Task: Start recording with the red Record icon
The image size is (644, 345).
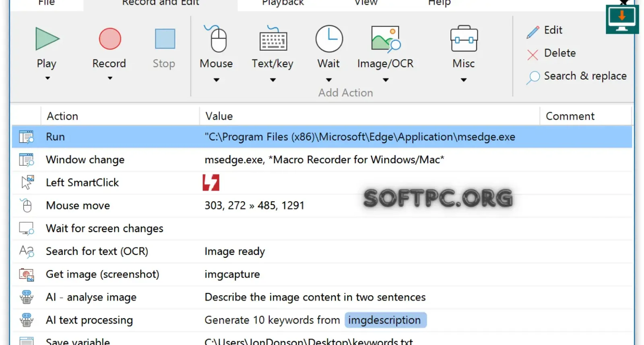Action: (x=110, y=39)
